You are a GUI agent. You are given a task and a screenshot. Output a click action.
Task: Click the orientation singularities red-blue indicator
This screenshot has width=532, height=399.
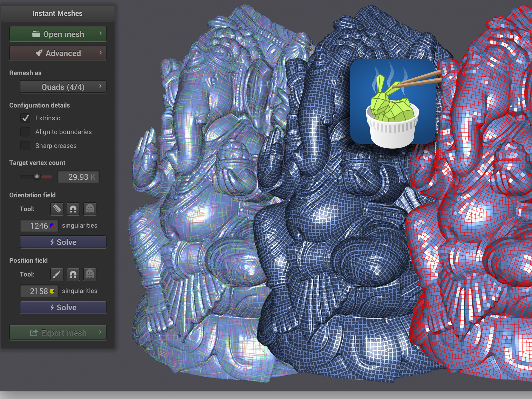[x=52, y=226]
